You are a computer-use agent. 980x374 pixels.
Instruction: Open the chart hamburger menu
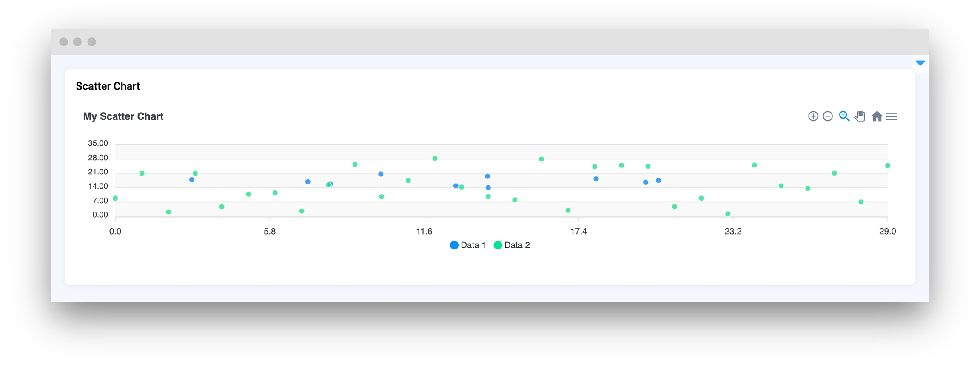click(892, 116)
